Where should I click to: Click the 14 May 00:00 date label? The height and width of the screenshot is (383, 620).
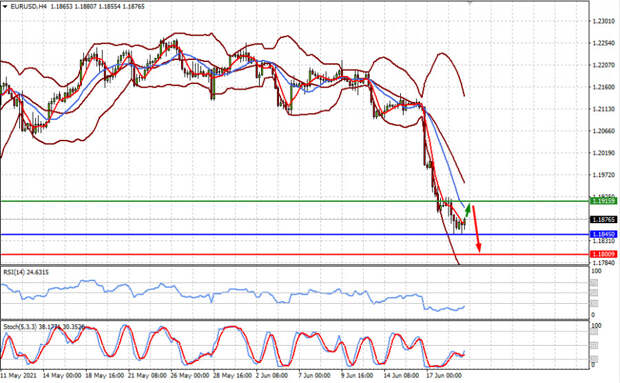(x=62, y=375)
